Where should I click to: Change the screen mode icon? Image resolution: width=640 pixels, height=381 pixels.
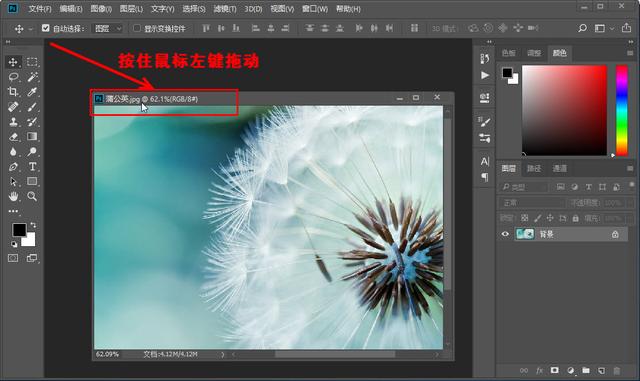pyautogui.click(x=31, y=258)
